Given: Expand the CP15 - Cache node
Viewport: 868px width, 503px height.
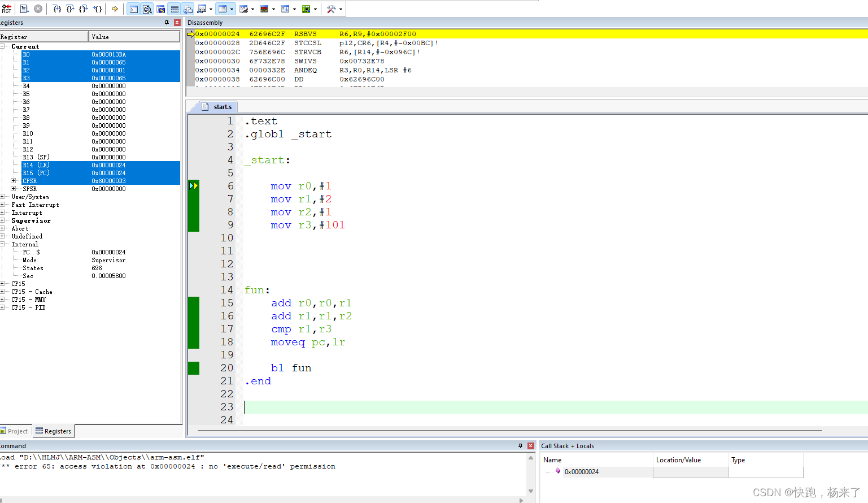Looking at the screenshot, I should [2, 292].
